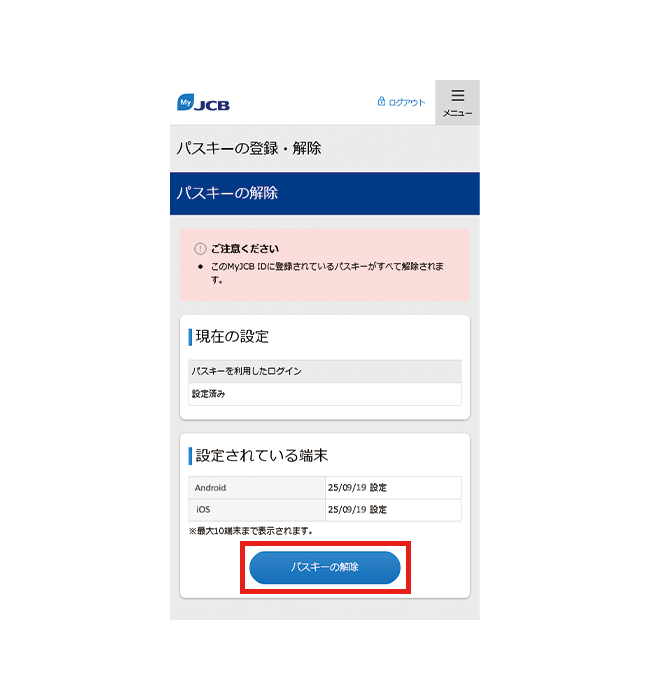Click the iOS 25/09/19 設定 date cell

(393, 510)
